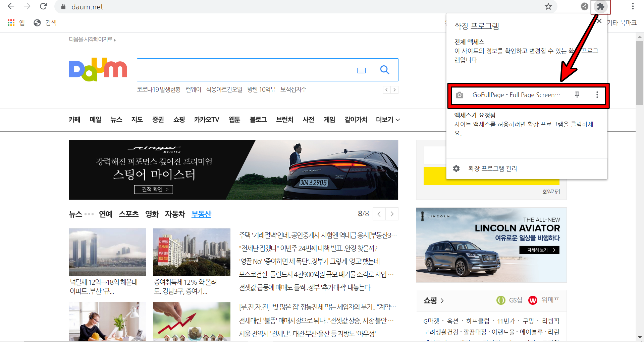Open the 뉴스 section heading
The height and width of the screenshot is (342, 644).
click(75, 214)
